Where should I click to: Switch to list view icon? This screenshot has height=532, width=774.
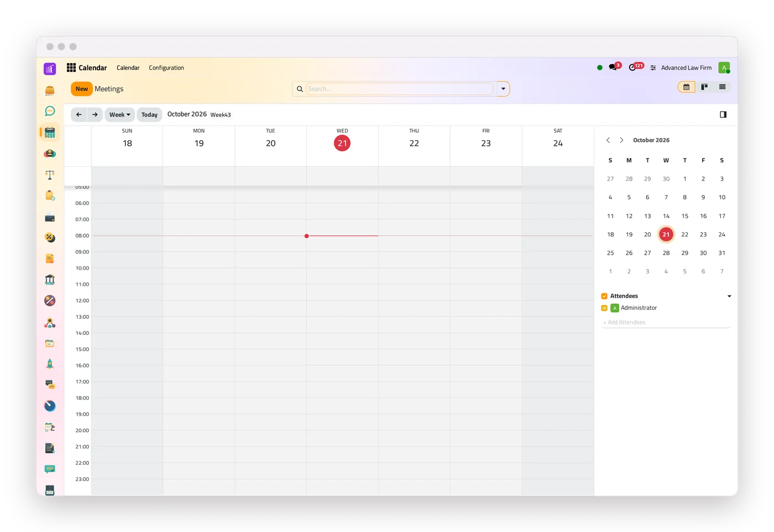click(x=722, y=87)
